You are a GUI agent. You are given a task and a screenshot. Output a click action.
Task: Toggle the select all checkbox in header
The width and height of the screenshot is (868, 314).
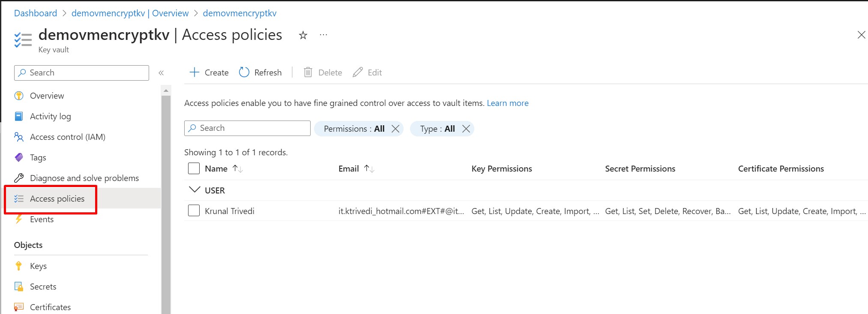[194, 169]
